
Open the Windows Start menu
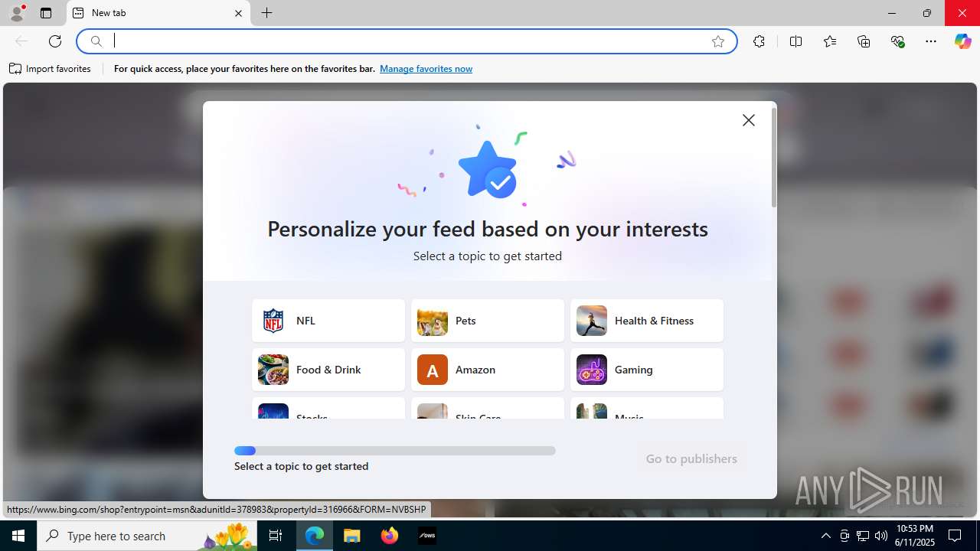click(x=18, y=536)
